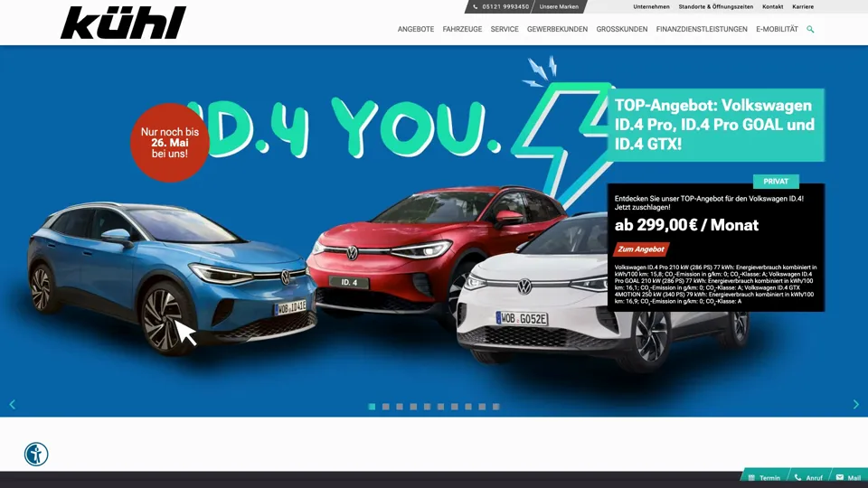This screenshot has width=868, height=488.
Task: Click 'Entdecken Sie unser TOP-Angebot' text
Action: pyautogui.click(x=709, y=202)
